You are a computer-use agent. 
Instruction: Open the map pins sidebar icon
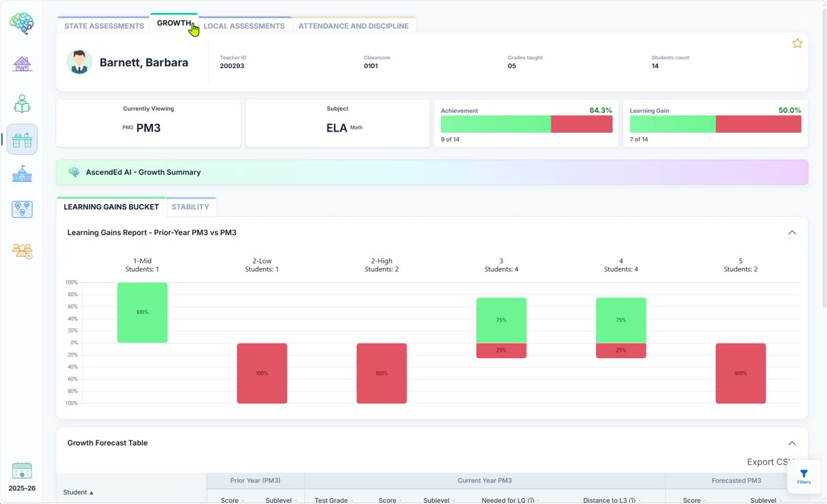22,209
